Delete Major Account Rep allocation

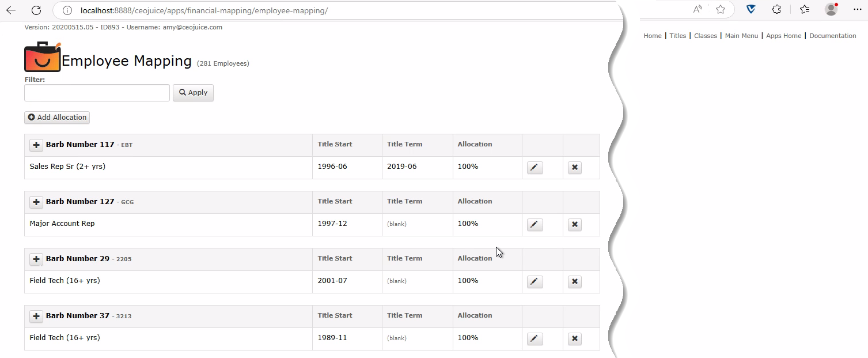coord(574,225)
